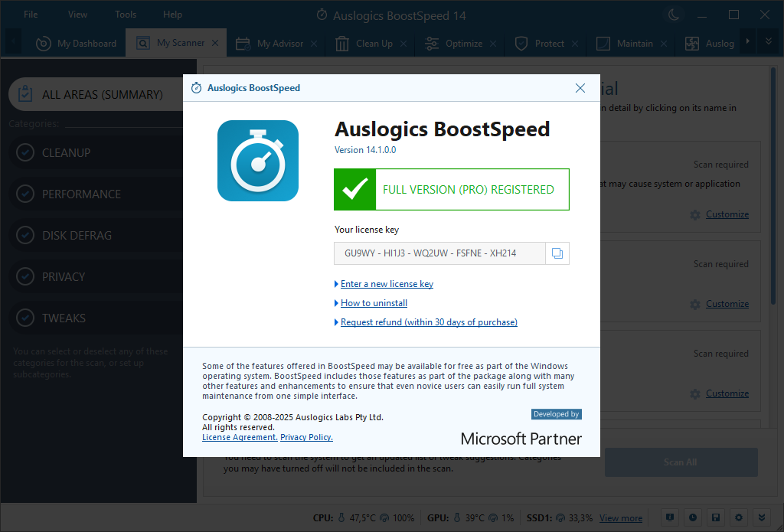This screenshot has height=532, width=784.
Task: Toggle the TWEAKS category checkmark
Action: [25, 318]
